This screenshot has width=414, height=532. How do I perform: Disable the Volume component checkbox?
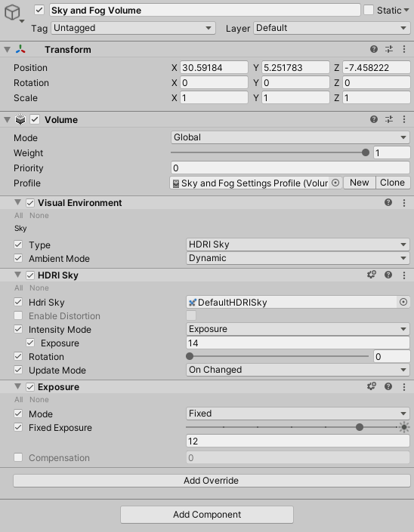pos(35,119)
